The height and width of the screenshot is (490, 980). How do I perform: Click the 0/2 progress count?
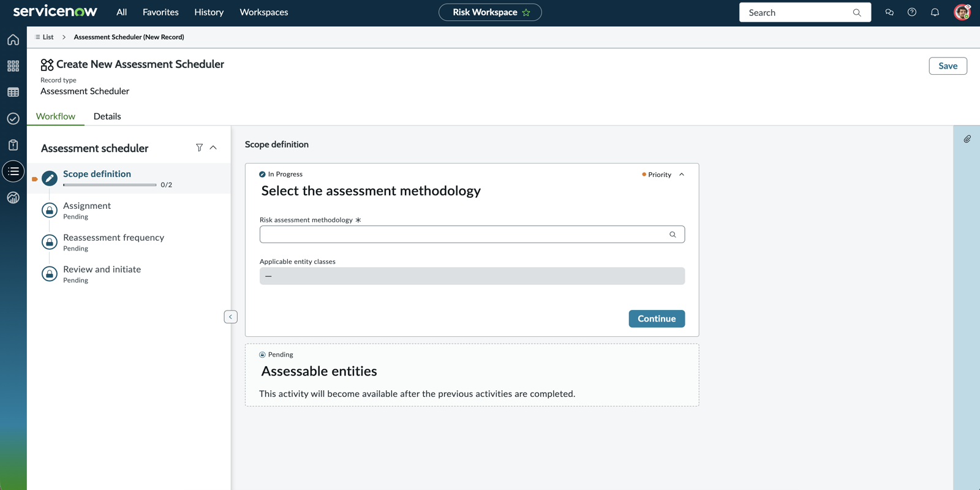click(x=167, y=185)
